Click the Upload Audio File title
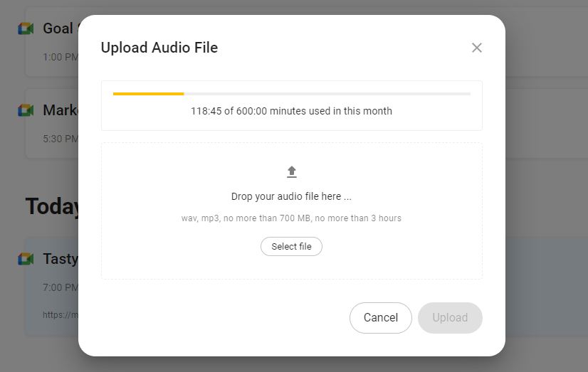 (159, 48)
